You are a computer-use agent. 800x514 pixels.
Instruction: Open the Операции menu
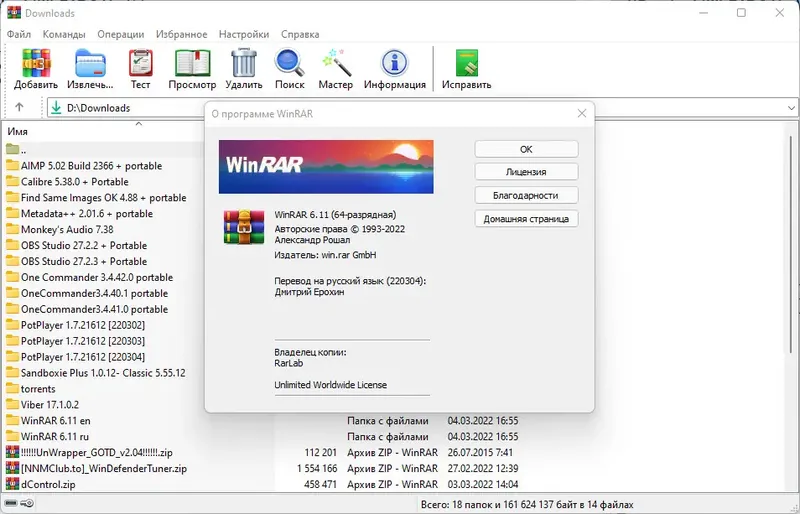pyautogui.click(x=121, y=34)
